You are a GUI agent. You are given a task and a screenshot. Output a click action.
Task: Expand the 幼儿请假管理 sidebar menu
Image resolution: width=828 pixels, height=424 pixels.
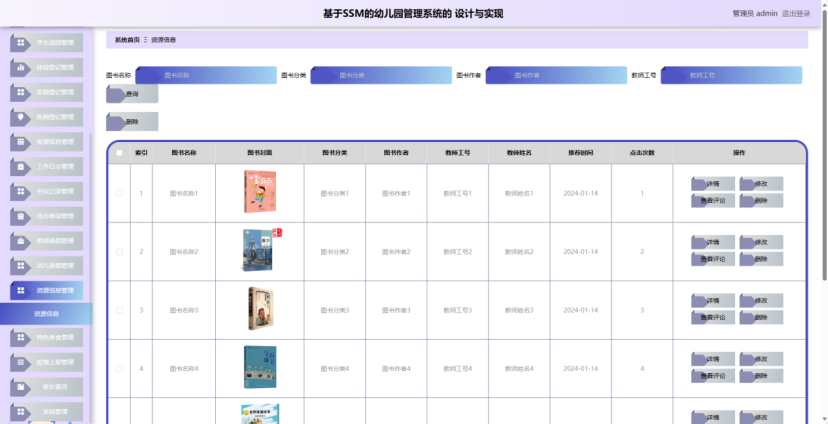pyautogui.click(x=46, y=266)
